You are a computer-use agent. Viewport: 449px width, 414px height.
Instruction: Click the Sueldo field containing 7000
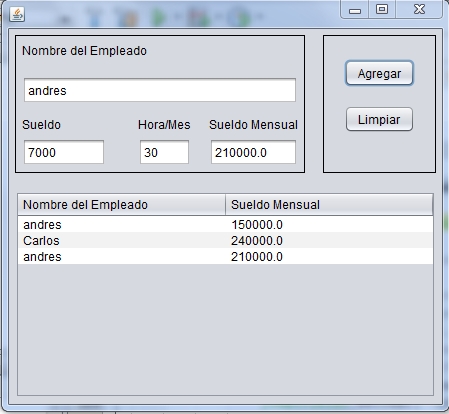pos(64,152)
